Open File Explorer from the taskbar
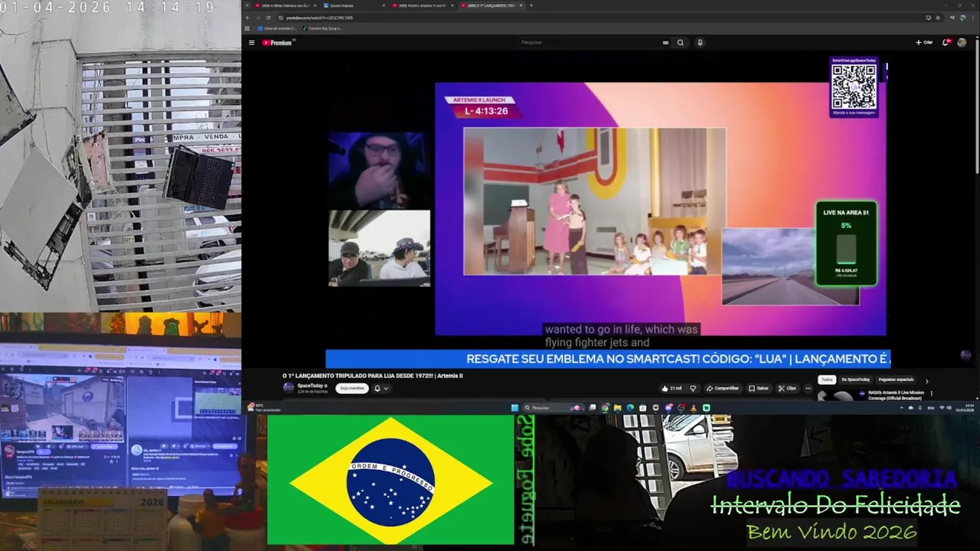980x551 pixels. 618,408
